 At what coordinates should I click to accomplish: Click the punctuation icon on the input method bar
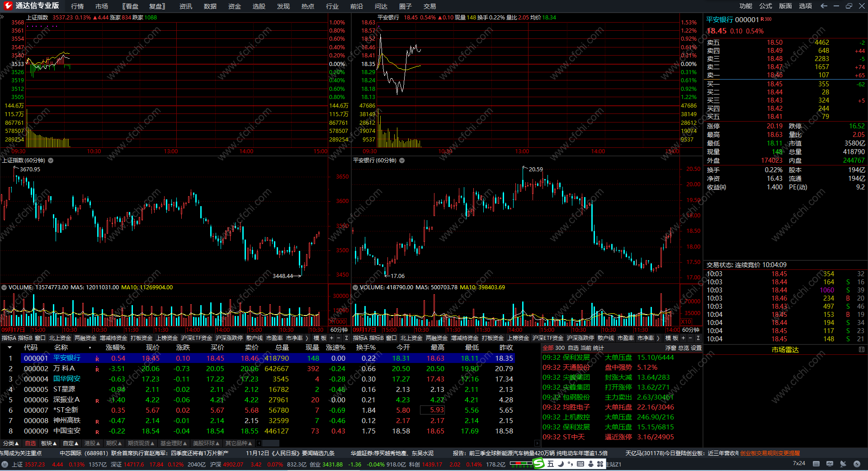click(571, 464)
